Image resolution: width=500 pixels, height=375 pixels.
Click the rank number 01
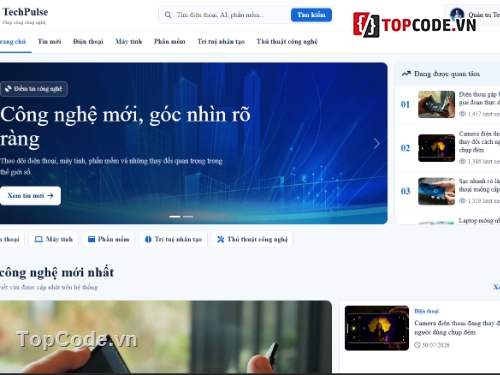click(405, 105)
